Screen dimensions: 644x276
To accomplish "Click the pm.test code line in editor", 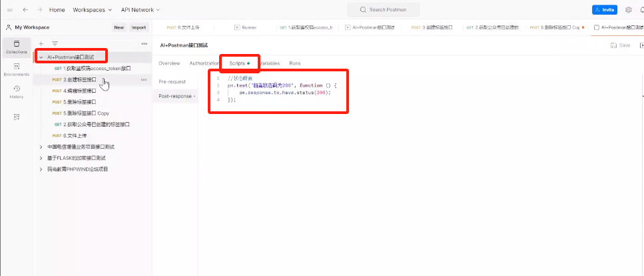I will [282, 85].
